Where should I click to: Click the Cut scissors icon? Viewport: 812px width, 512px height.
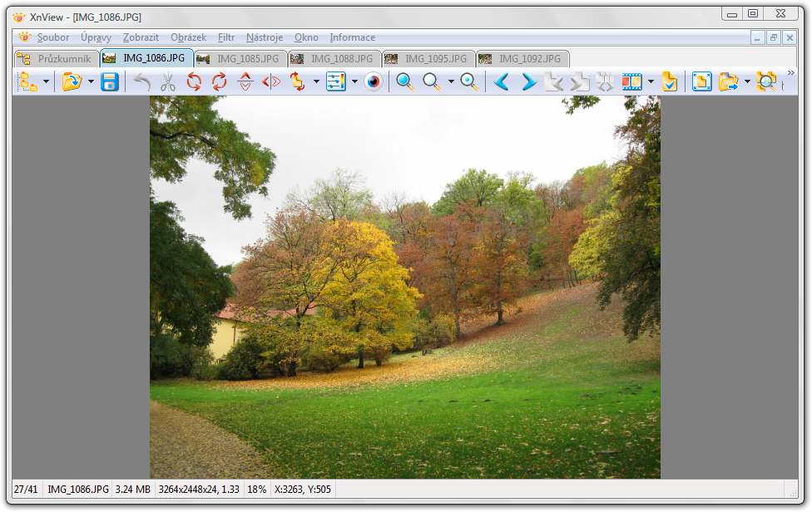(x=168, y=81)
